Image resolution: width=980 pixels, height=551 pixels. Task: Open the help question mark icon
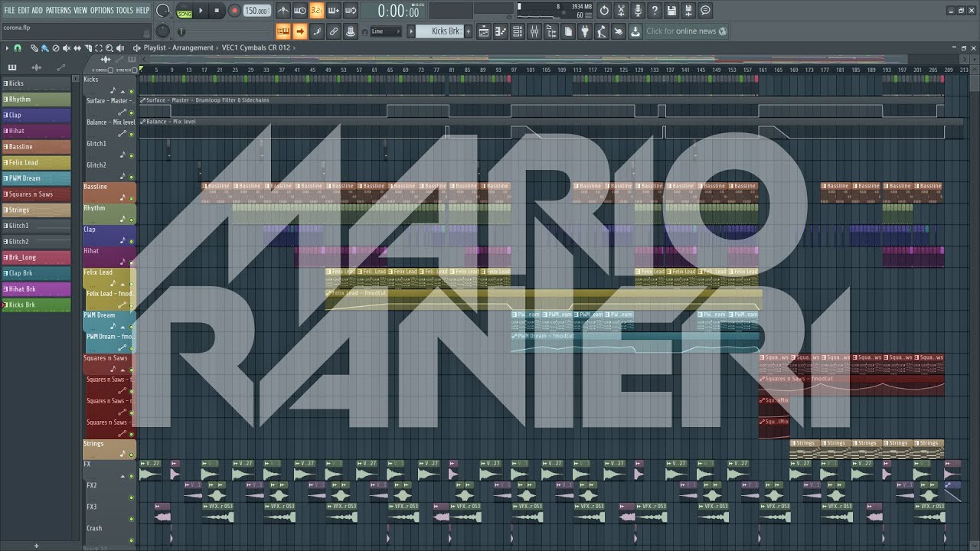[655, 11]
